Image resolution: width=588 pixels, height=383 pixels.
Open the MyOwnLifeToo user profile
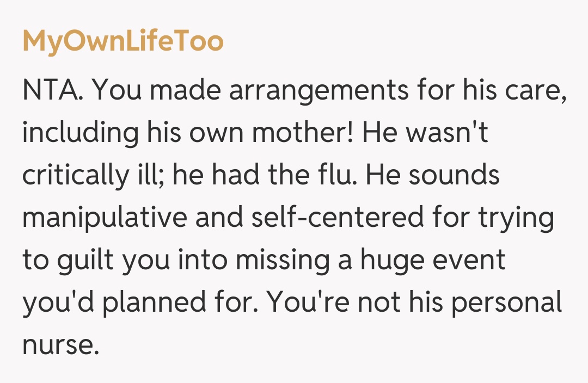click(122, 42)
